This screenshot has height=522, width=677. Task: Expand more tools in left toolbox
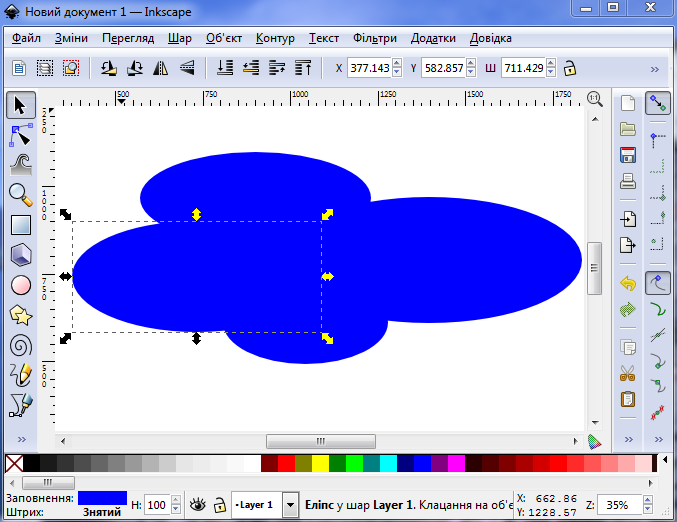pos(21,440)
